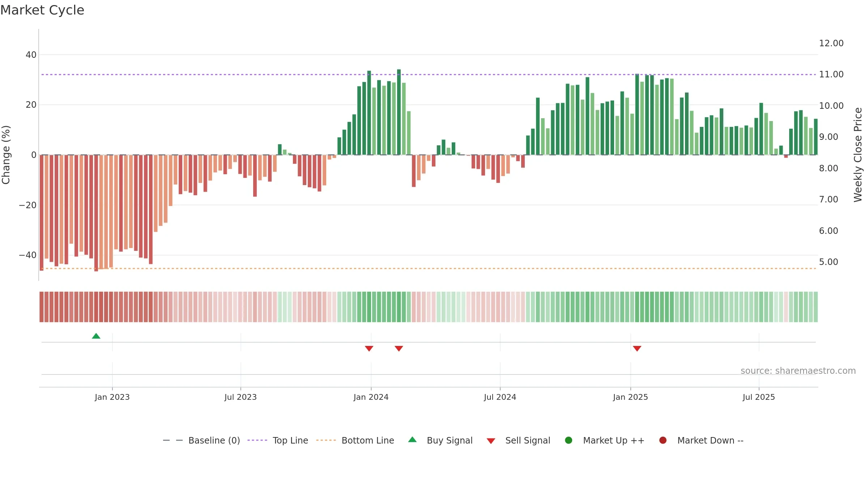Click the −40 tick on Change axis

pos(28,255)
